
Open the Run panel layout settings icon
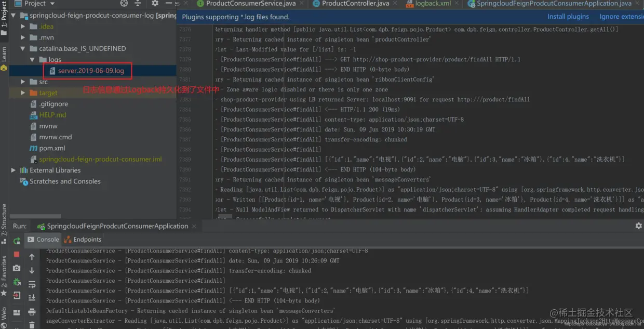click(x=17, y=312)
